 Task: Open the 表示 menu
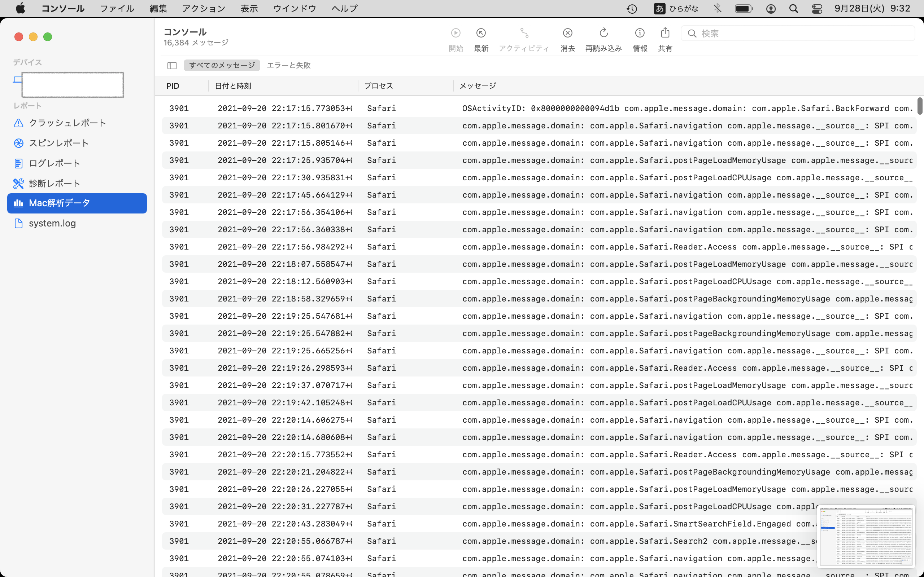(x=249, y=8)
